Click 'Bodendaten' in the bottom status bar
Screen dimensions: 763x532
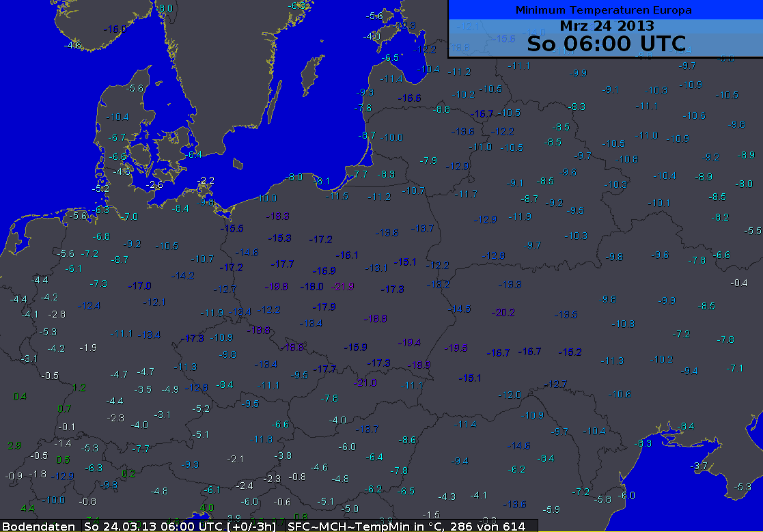(x=38, y=526)
